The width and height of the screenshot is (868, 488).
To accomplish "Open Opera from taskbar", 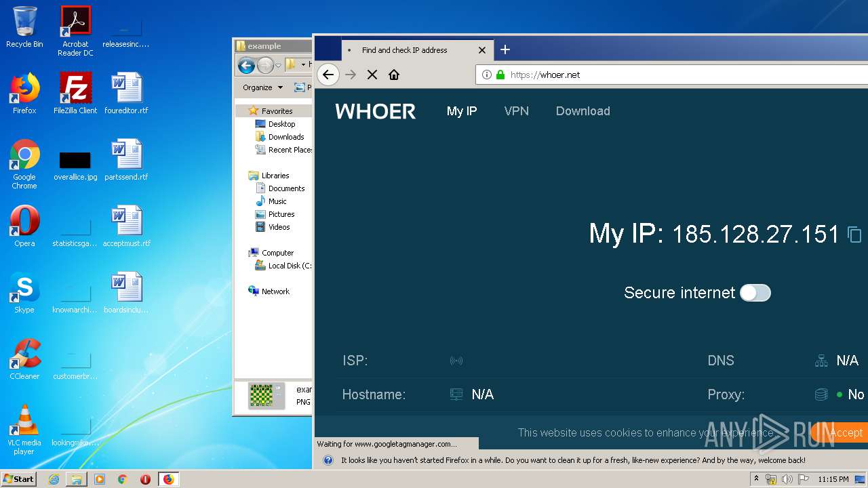I will point(145,479).
